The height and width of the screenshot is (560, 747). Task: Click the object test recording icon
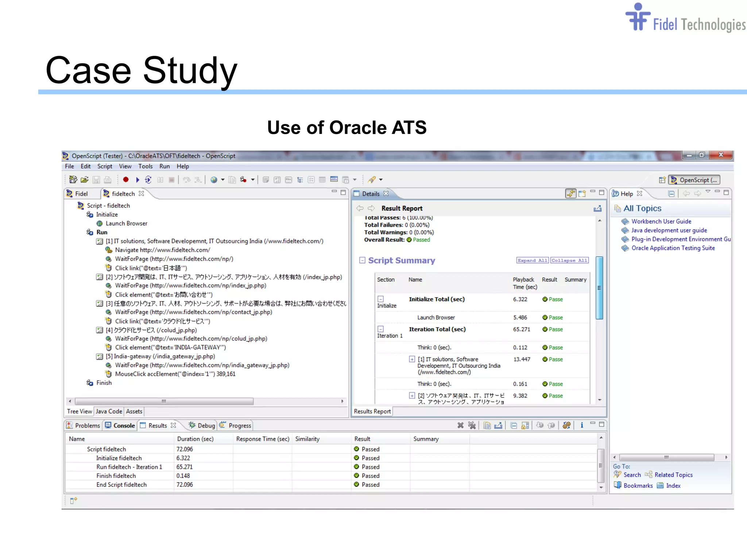[243, 179]
